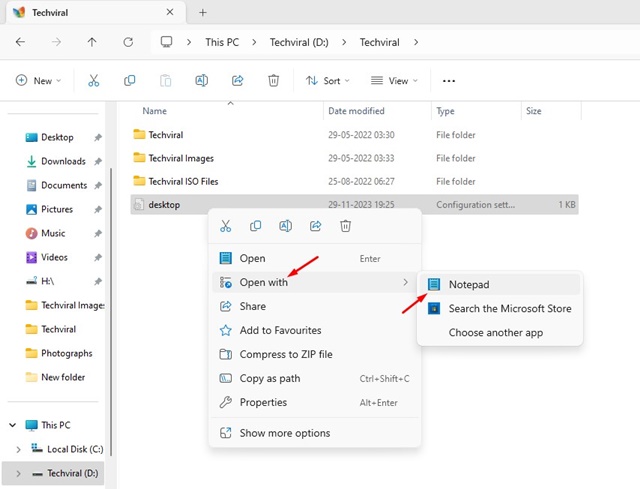This screenshot has width=640, height=489.
Task: Expand the Local Disk (C:) node
Action: click(x=18, y=449)
